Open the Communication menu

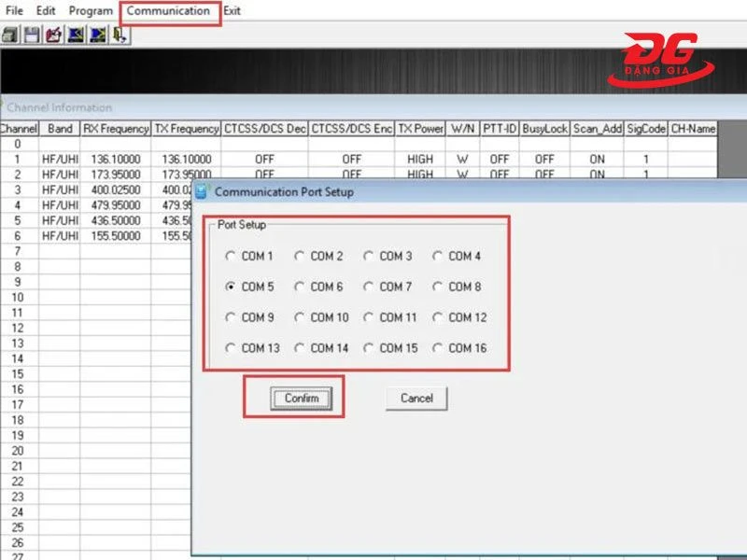(168, 11)
